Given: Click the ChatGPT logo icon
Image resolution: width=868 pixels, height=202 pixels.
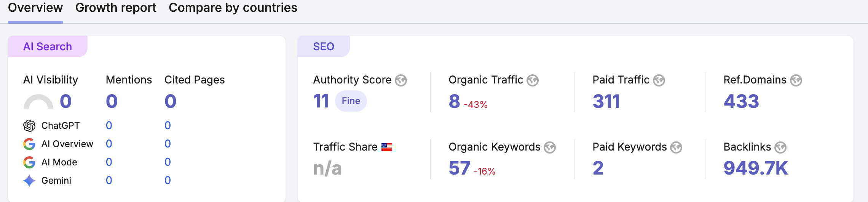Looking at the screenshot, I should 29,125.
